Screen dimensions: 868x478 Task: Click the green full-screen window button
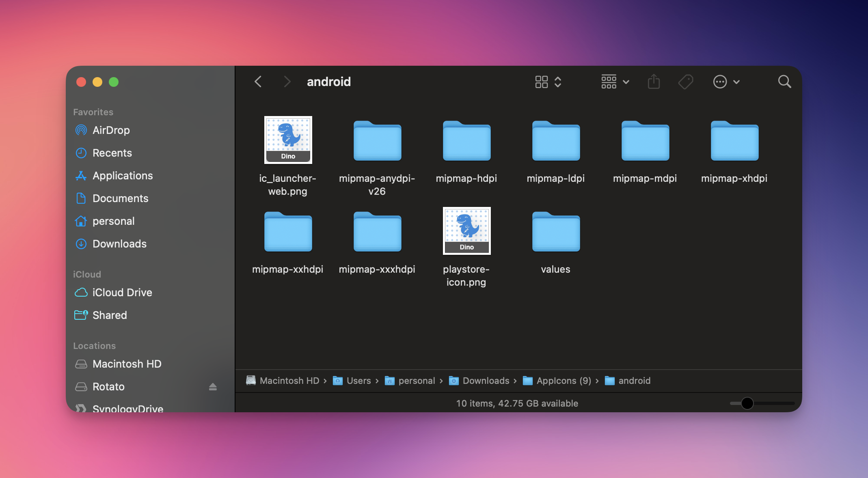114,82
